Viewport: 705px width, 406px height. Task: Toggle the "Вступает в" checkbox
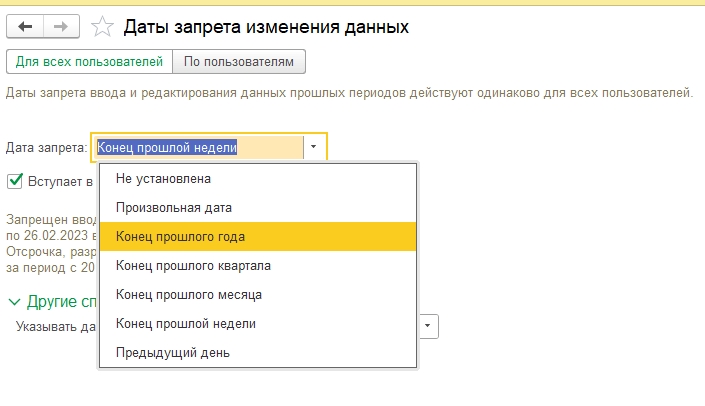click(x=15, y=181)
